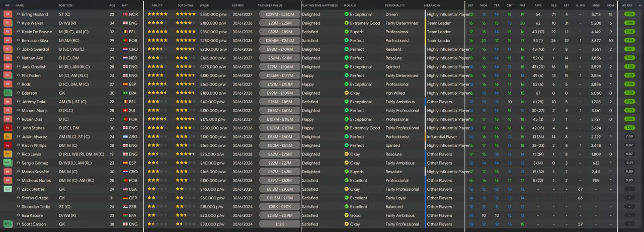Sort by the MORALE column header
Viewport: 644px width, 232px height.
[x=350, y=5]
